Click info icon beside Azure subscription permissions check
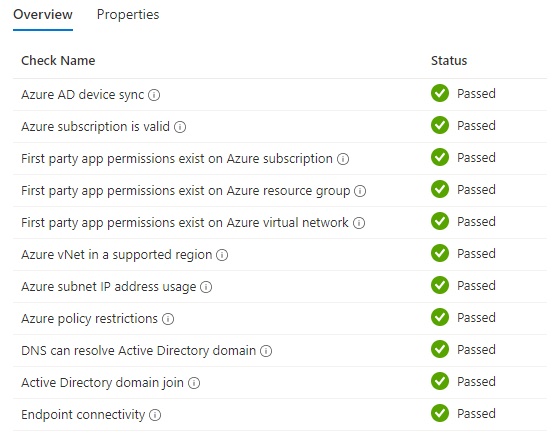The width and height of the screenshot is (547, 443). pos(343,159)
